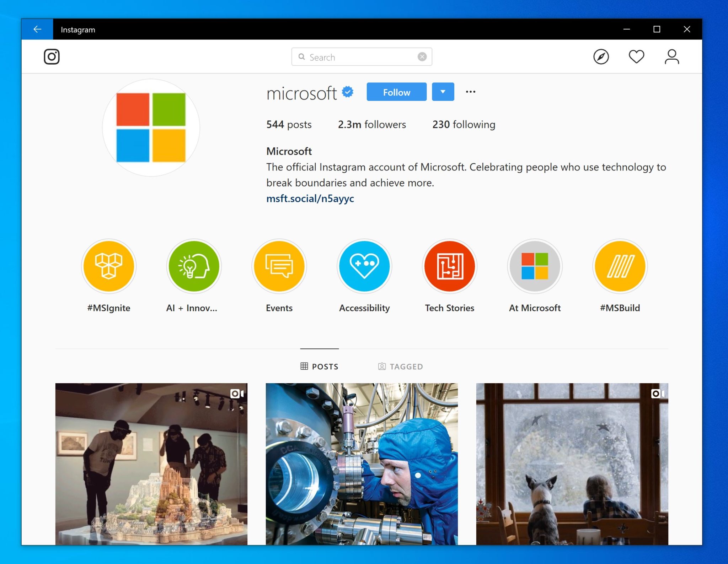This screenshot has height=564, width=728.
Task: Open the msft.social/n5ayyc link
Action: click(x=310, y=198)
